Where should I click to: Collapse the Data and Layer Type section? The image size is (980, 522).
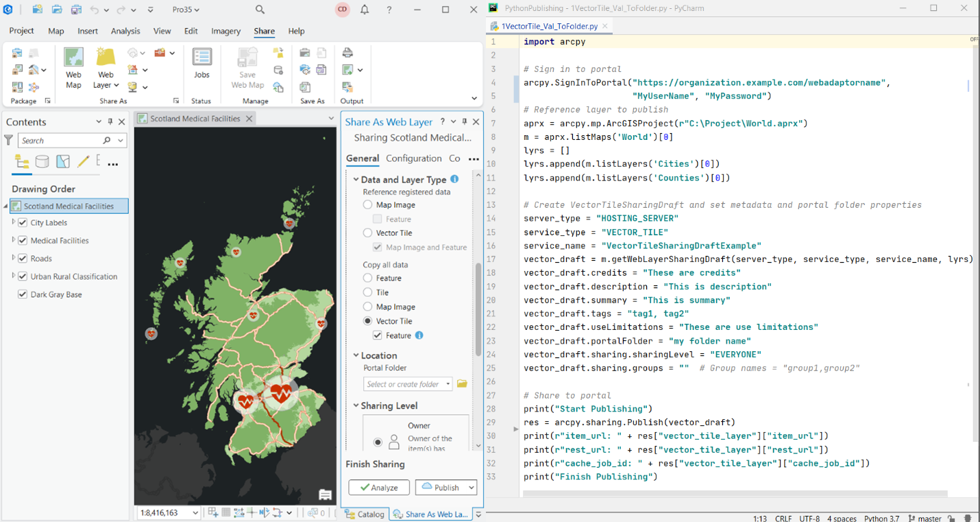356,179
